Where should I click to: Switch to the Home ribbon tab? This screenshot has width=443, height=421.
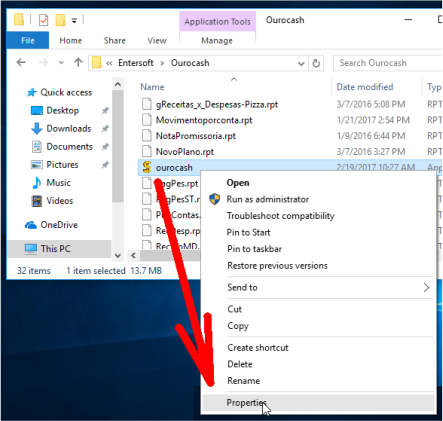[71, 40]
